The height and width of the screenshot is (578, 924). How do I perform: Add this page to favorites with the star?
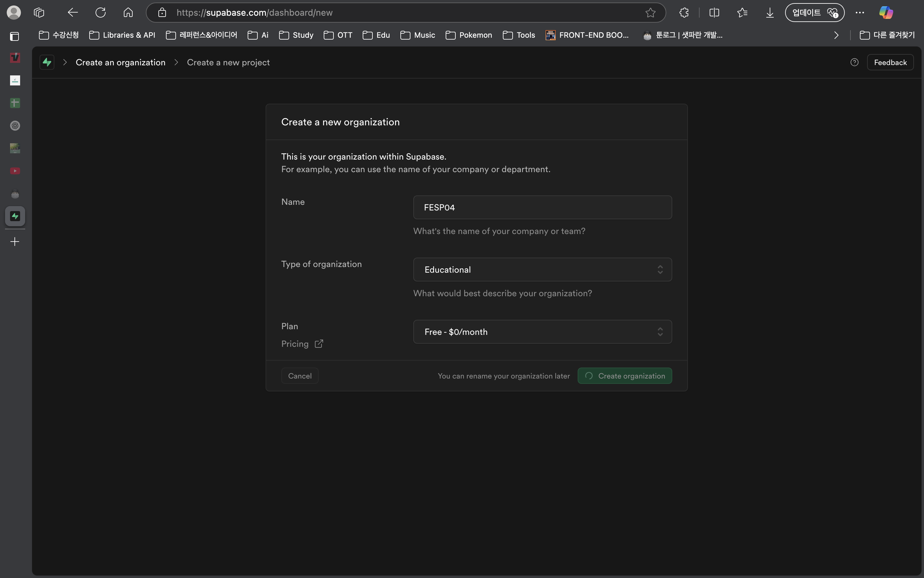pyautogui.click(x=651, y=13)
